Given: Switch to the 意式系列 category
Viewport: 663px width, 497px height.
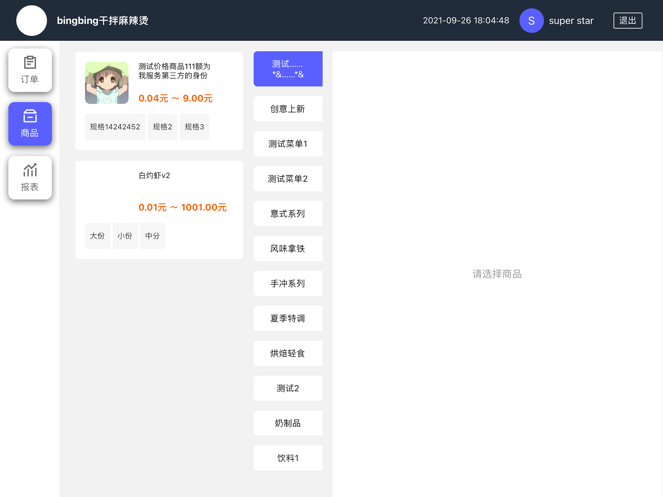Looking at the screenshot, I should (288, 214).
